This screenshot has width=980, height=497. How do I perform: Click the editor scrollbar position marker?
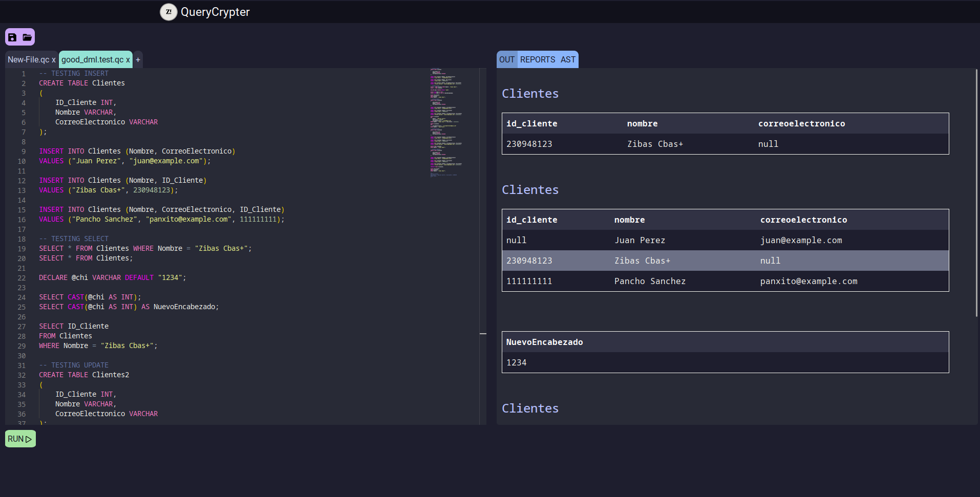click(x=483, y=334)
